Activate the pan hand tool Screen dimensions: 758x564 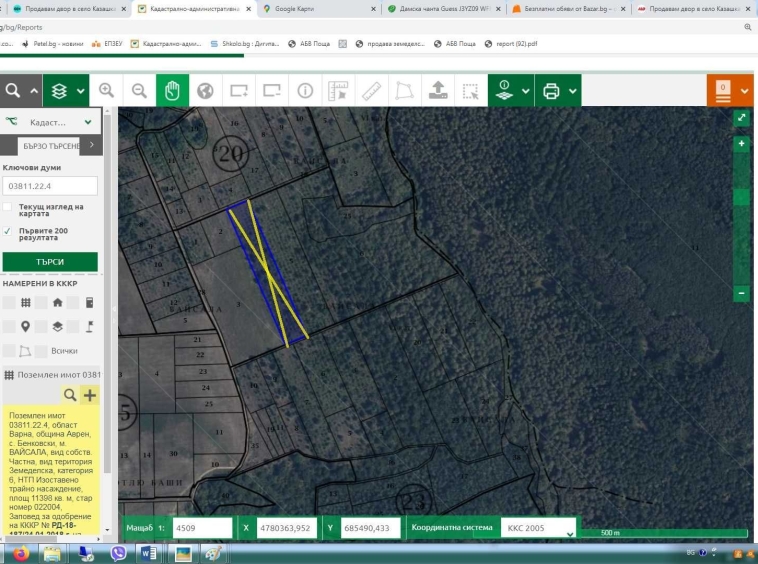click(x=172, y=90)
